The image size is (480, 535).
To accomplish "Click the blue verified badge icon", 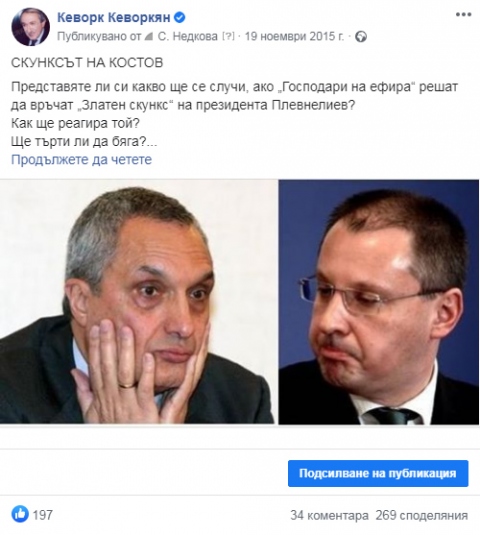I will coord(179,17).
